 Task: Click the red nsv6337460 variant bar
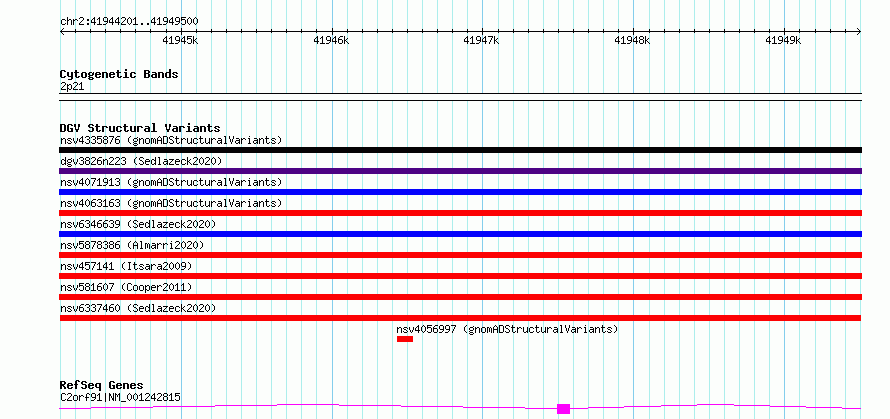[x=460, y=318]
